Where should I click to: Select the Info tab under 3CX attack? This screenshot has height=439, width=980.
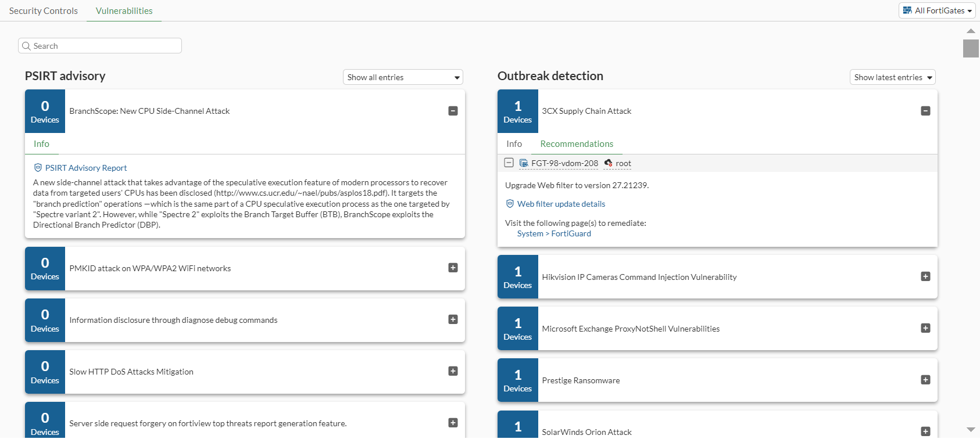pyautogui.click(x=514, y=144)
